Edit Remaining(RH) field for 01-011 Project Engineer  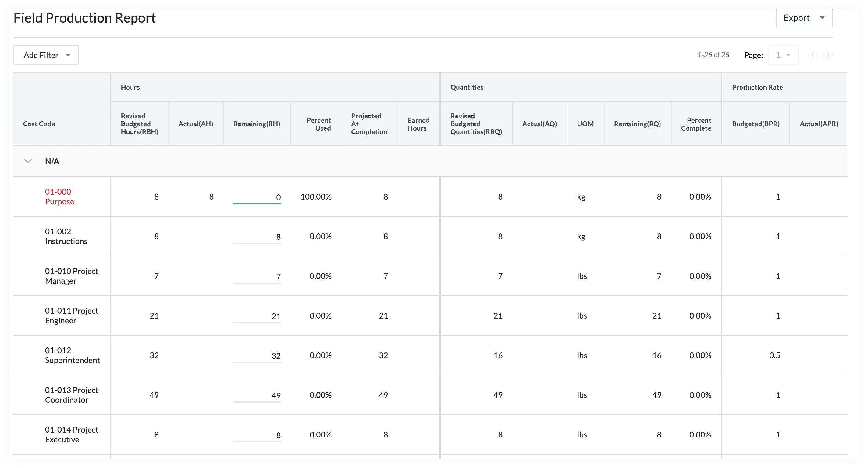point(257,316)
